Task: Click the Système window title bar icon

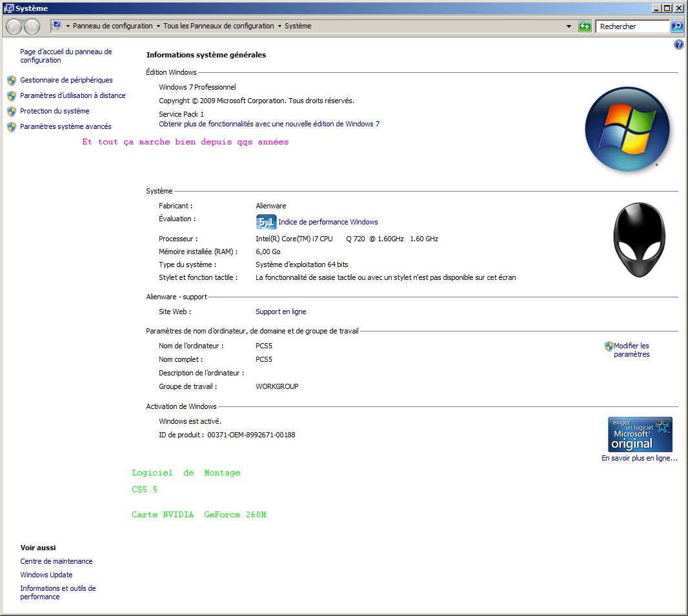Action: pyautogui.click(x=9, y=8)
